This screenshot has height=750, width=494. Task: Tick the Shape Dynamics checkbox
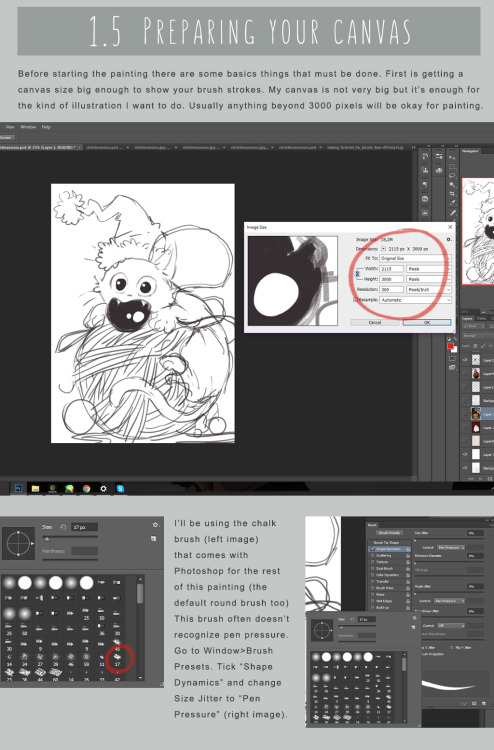(373, 549)
